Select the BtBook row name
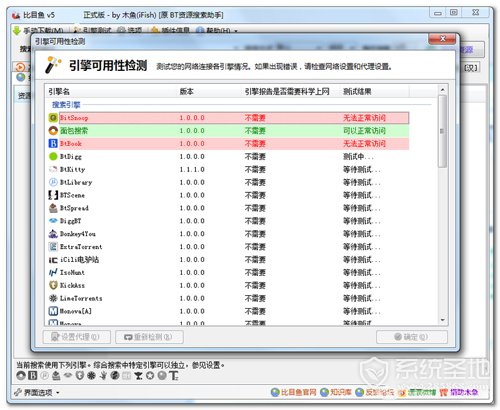 (71, 143)
